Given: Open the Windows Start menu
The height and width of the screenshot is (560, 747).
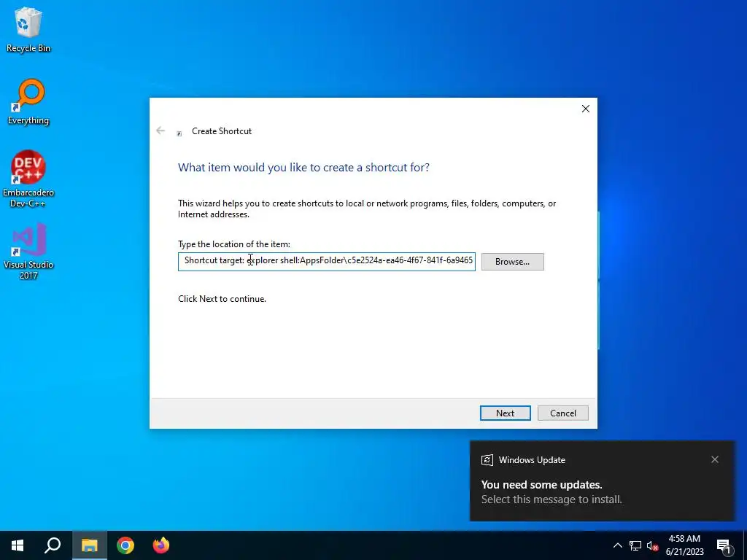Looking at the screenshot, I should pyautogui.click(x=18, y=545).
